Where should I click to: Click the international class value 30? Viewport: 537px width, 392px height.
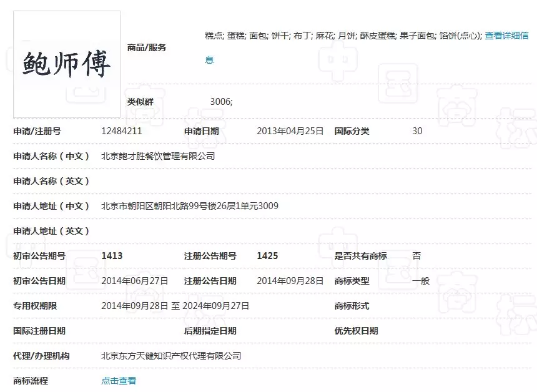click(x=417, y=131)
